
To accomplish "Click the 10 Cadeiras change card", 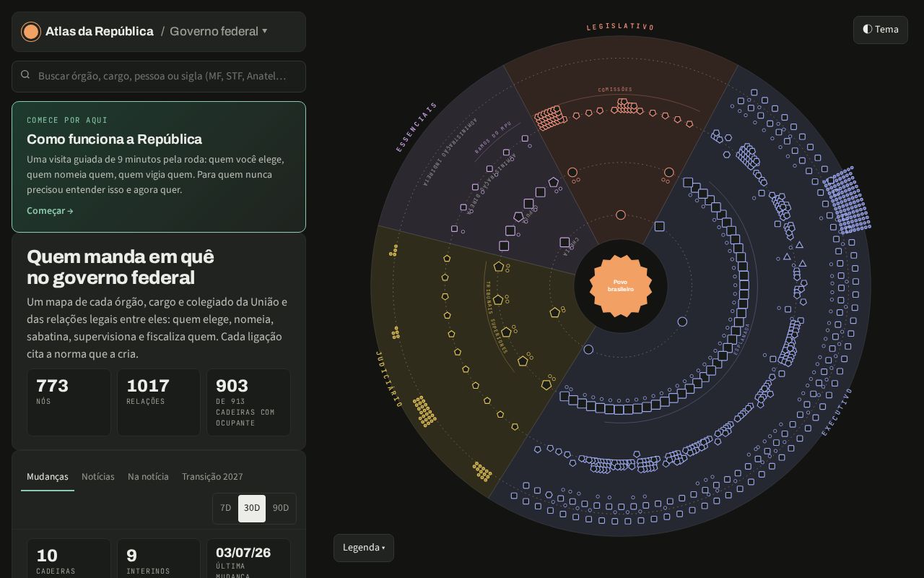I will [x=69, y=558].
